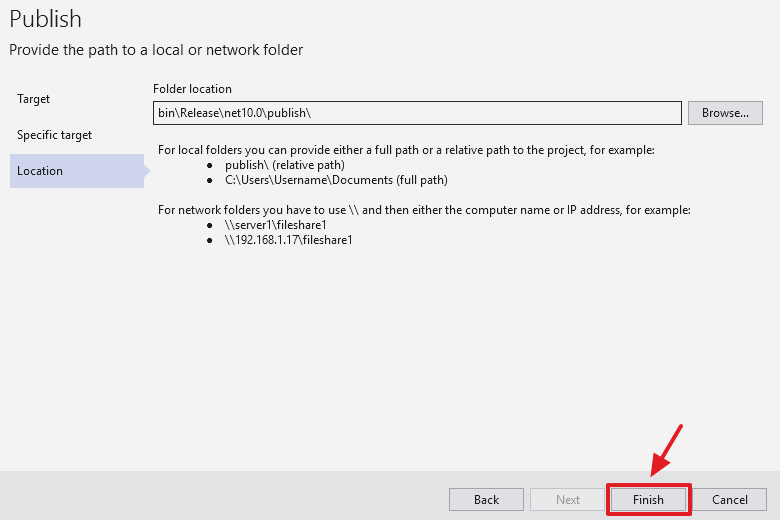Click the local folders instruction sentence
Viewport: 780px width, 520px height.
tap(406, 150)
